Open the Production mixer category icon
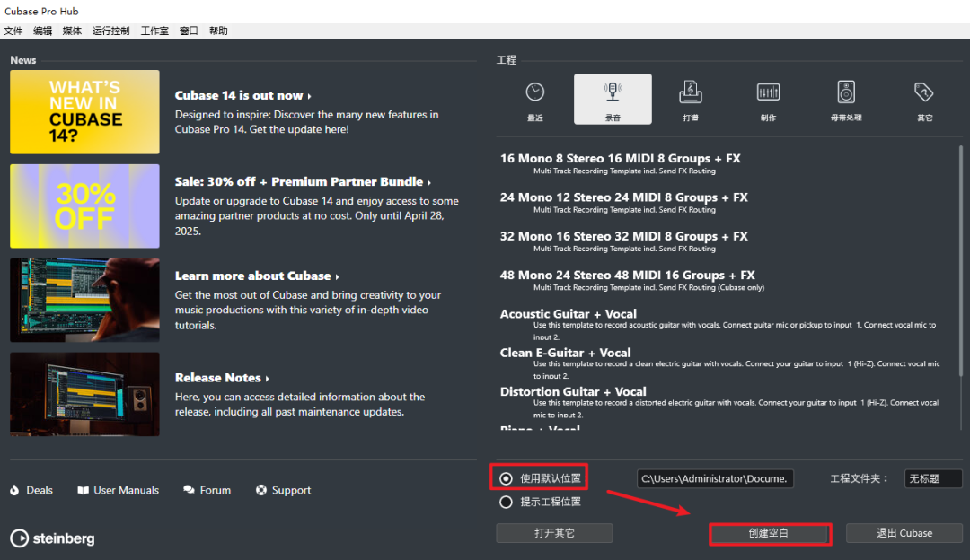 [x=768, y=92]
